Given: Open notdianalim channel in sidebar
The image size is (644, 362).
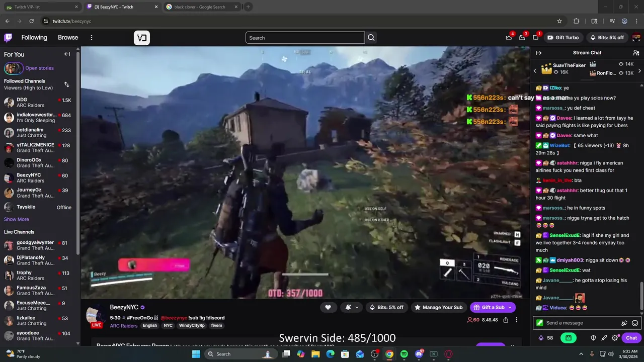Looking at the screenshot, I should pyautogui.click(x=38, y=133).
